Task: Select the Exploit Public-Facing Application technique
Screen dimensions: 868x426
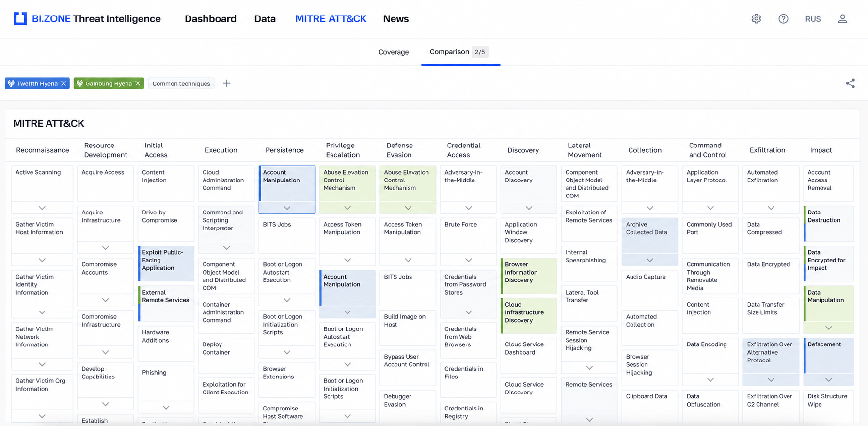Action: click(166, 264)
